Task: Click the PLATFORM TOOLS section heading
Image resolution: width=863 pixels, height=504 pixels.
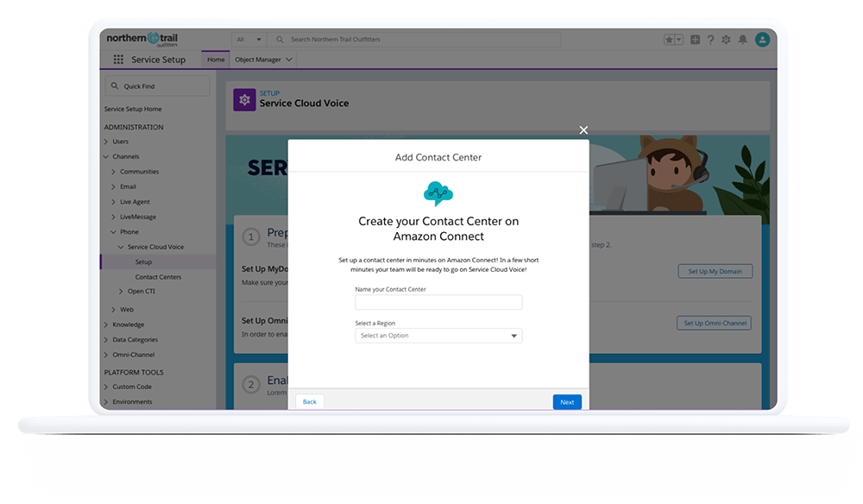Action: (x=134, y=373)
